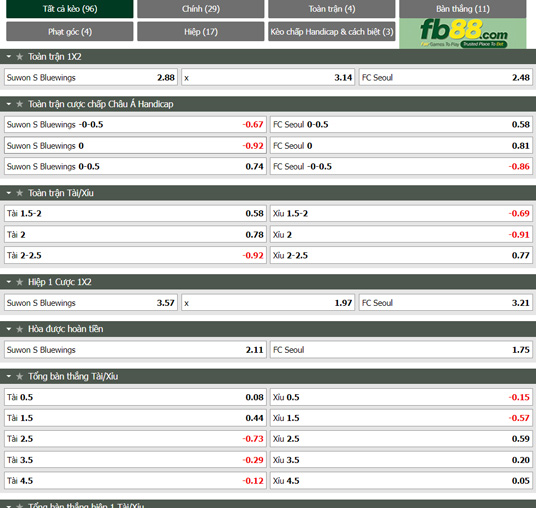Favorite the Toàn trận Tài/Xỉu section
The image size is (536, 508).
(x=19, y=193)
